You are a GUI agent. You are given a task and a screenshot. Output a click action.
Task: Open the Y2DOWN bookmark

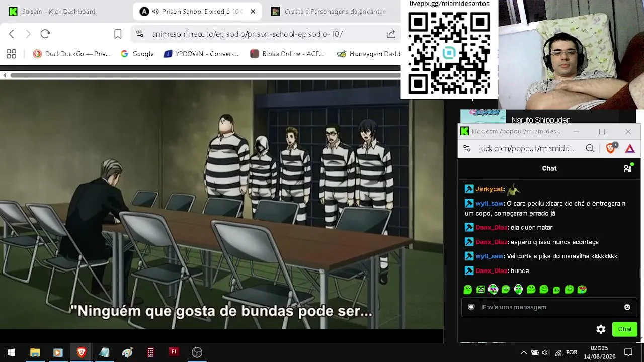pos(201,54)
